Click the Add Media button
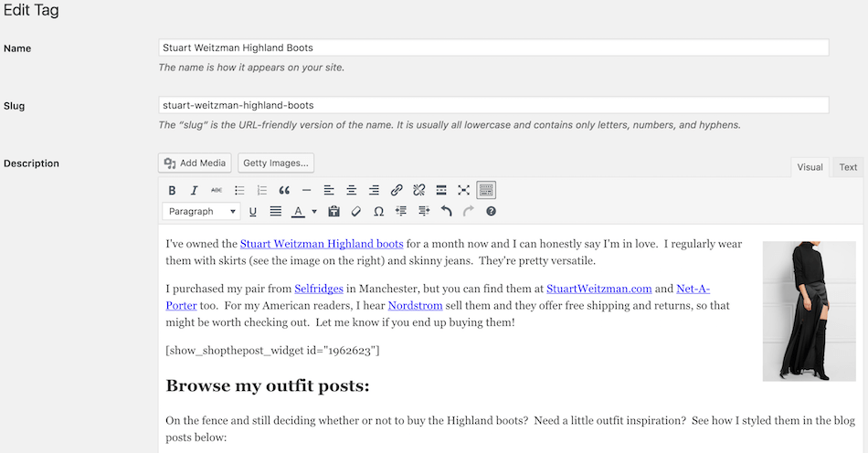868x453 pixels. (x=195, y=163)
